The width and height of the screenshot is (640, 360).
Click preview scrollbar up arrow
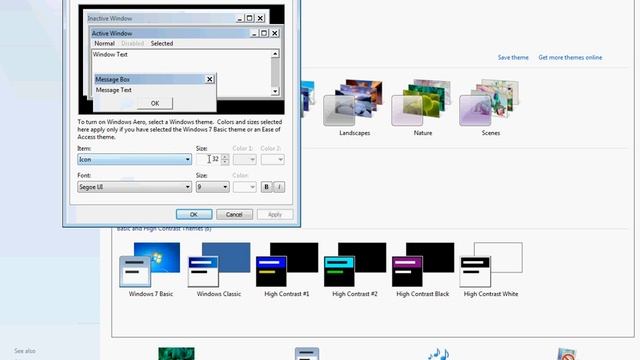click(x=275, y=54)
